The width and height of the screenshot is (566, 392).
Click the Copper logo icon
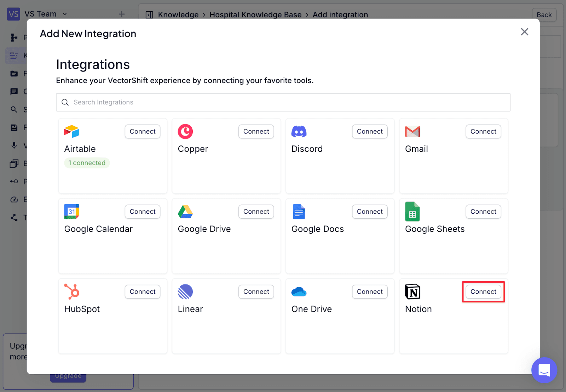185,132
